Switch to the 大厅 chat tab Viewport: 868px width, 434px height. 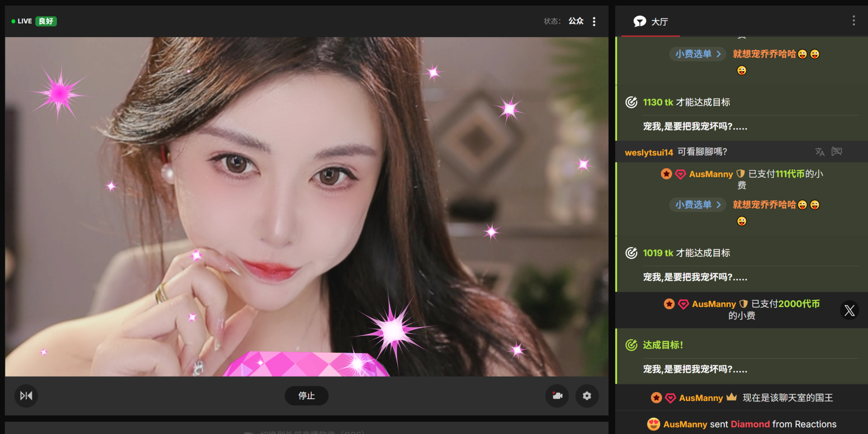point(659,22)
